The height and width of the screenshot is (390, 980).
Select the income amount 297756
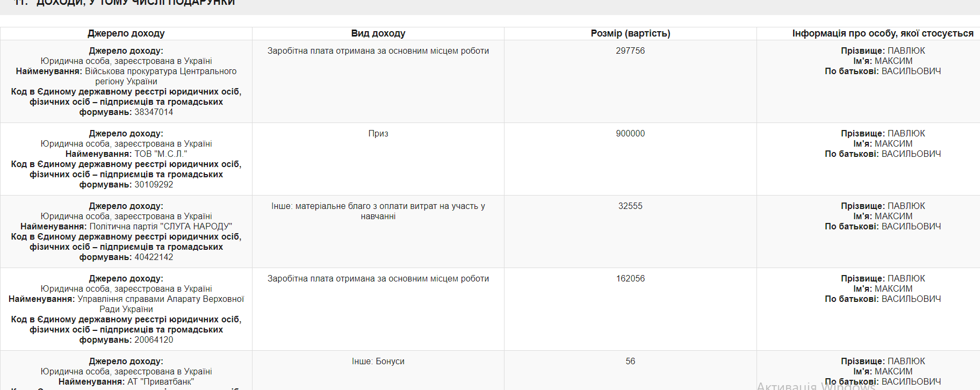[x=630, y=50]
